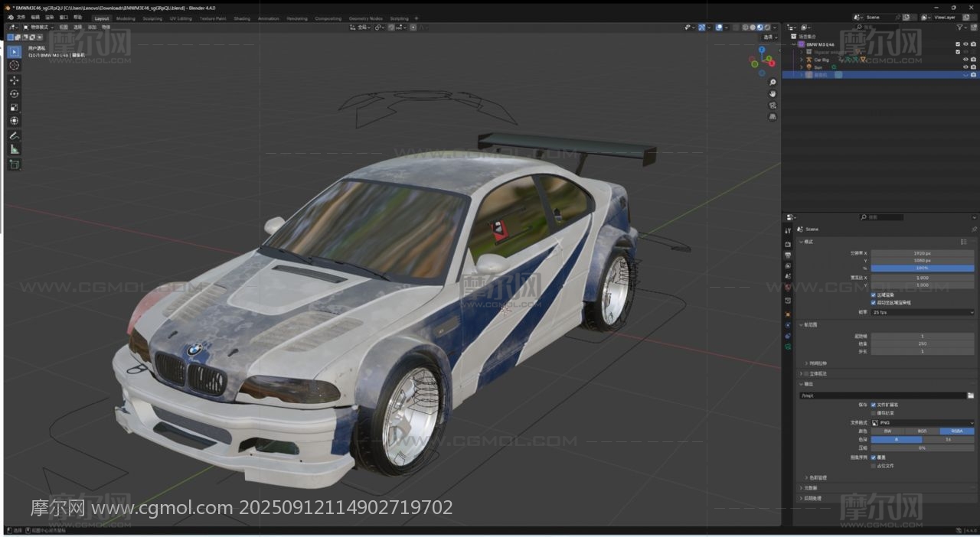Screen dimensions: 980x537
Task: Open the Render properties tab icon
Action: coord(788,244)
